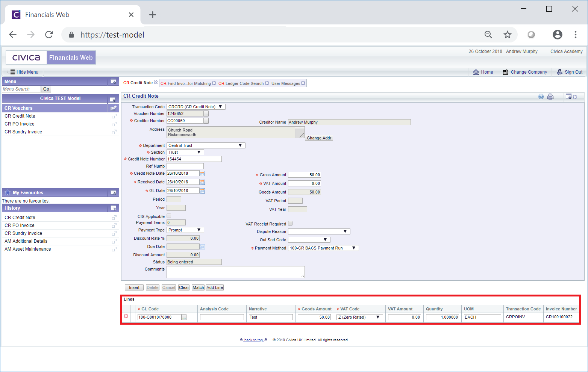Open the VAT Code dropdown showing Z (Zero Rated)
The image size is (588, 372).
[360, 317]
